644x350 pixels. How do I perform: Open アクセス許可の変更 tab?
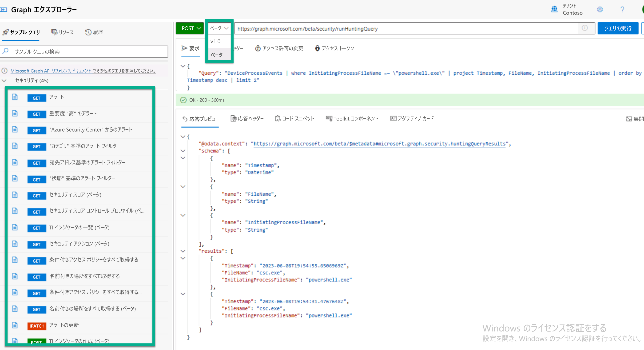279,48
